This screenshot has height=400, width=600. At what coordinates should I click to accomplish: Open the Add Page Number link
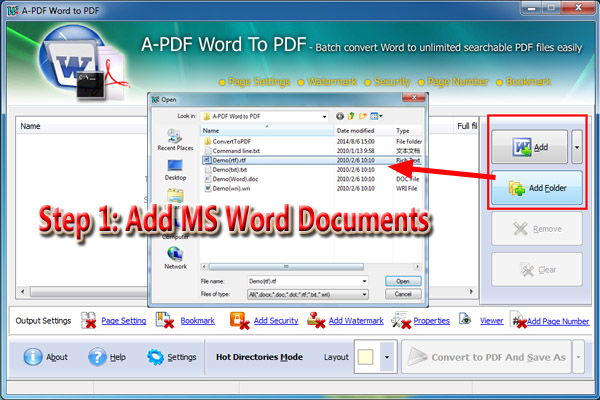(558, 322)
